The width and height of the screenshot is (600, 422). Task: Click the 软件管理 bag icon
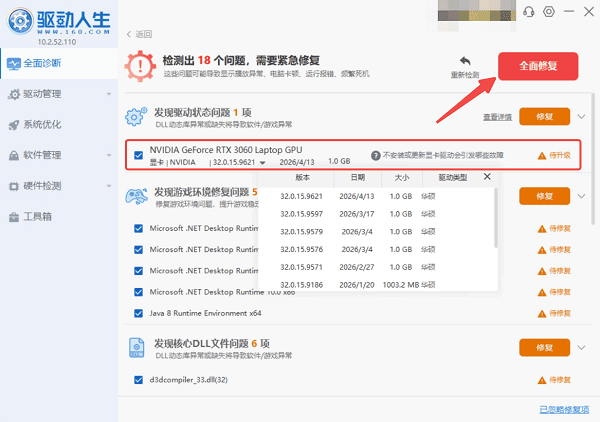tap(14, 155)
